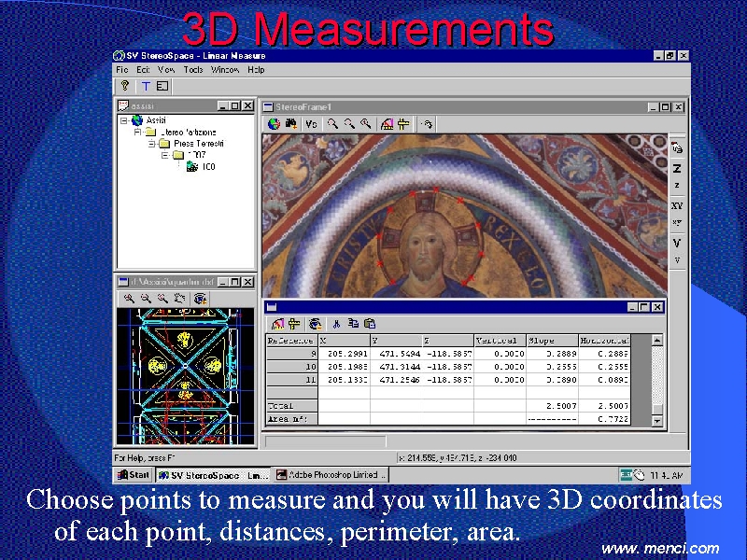Switch to SV StereoSpace taskbar button
Viewport: 747px width, 560px height.
coord(214,475)
